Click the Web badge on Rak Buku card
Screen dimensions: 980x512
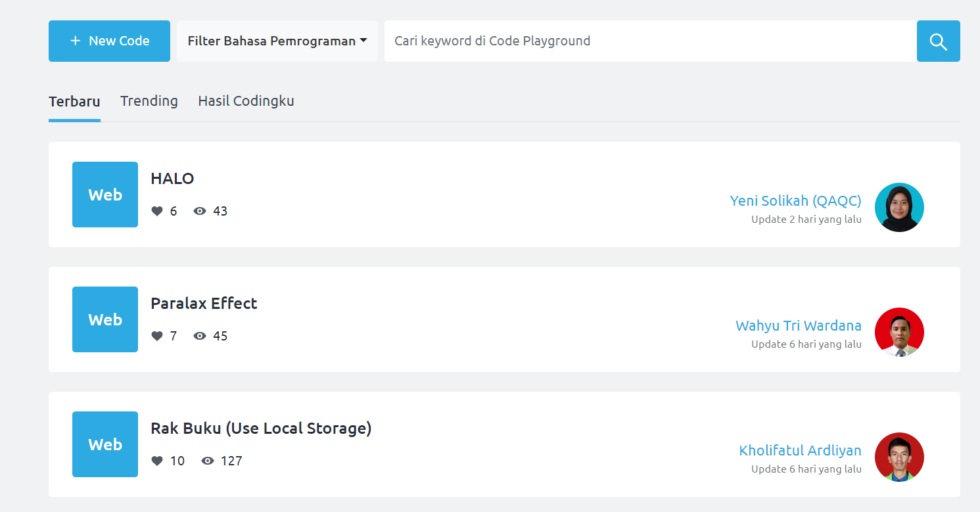105,444
